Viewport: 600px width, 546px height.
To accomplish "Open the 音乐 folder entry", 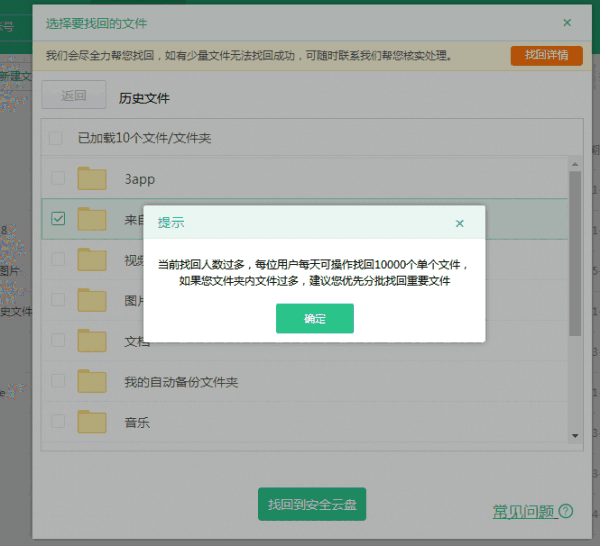I will tap(137, 422).
